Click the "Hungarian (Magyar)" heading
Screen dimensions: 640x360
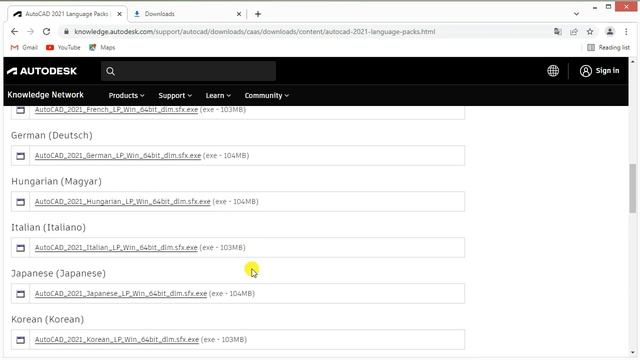tap(56, 181)
